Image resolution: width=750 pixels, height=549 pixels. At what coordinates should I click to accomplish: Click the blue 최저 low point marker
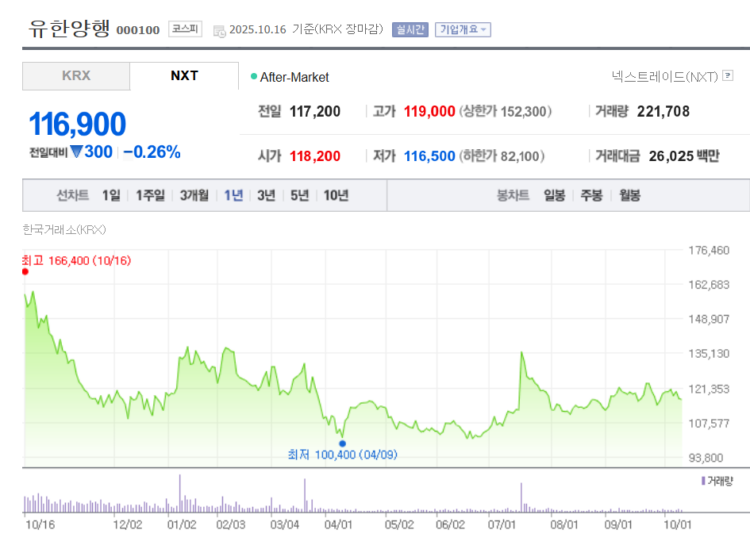(342, 443)
